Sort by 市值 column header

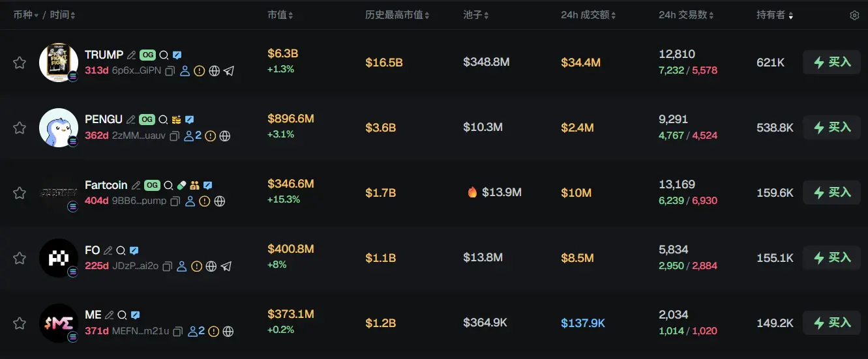[x=280, y=15]
